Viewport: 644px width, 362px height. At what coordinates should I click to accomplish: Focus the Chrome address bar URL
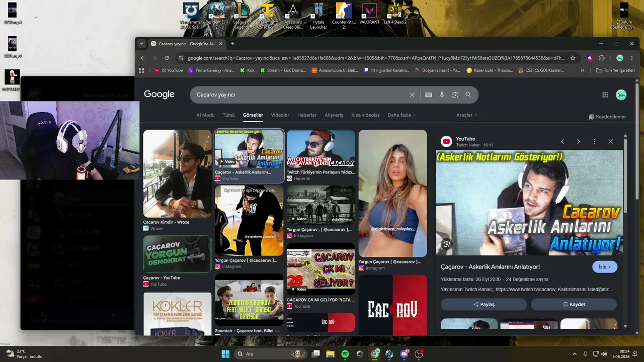[x=376, y=58]
